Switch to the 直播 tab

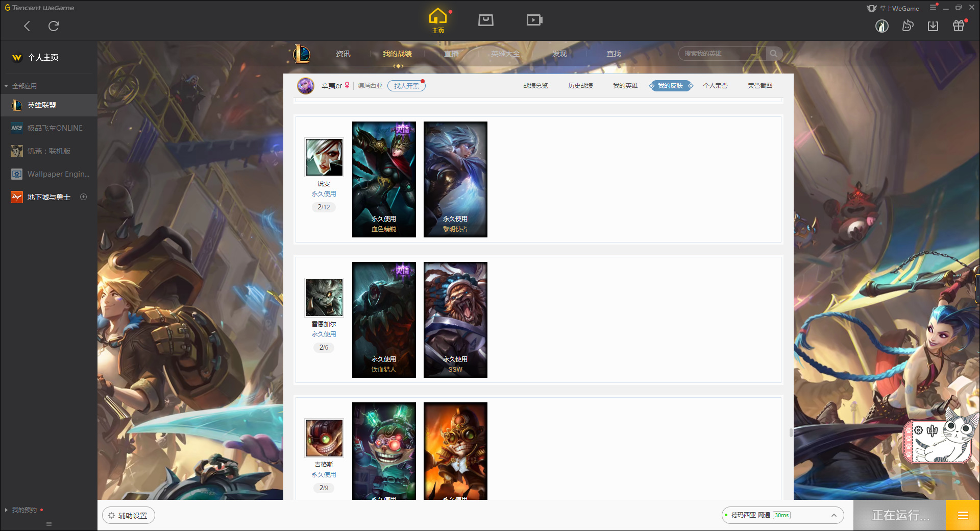pyautogui.click(x=451, y=54)
